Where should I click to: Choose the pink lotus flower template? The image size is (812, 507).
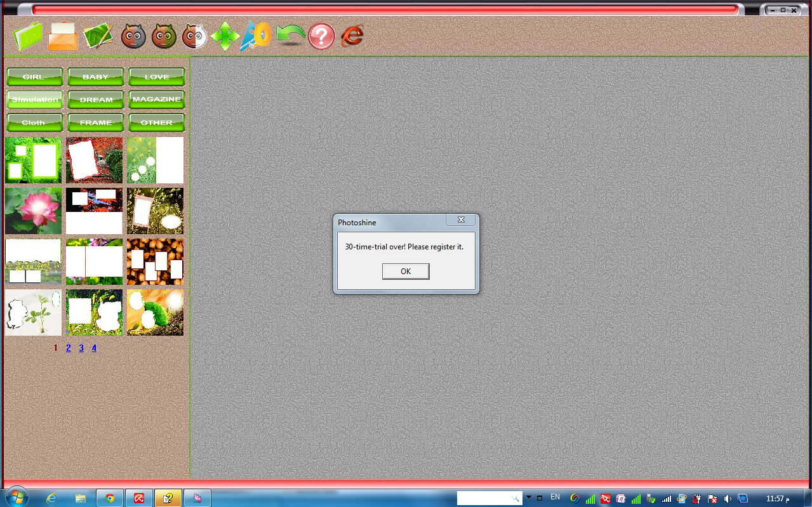(x=34, y=211)
